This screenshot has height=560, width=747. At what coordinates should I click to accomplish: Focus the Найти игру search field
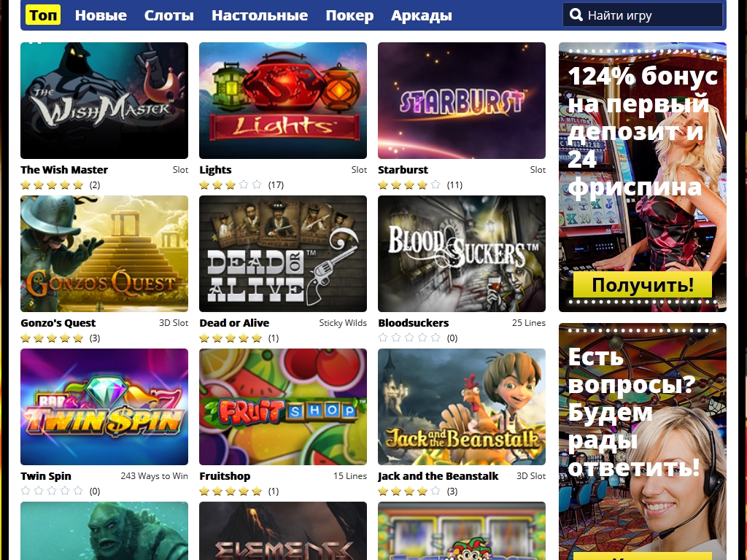pos(643,15)
